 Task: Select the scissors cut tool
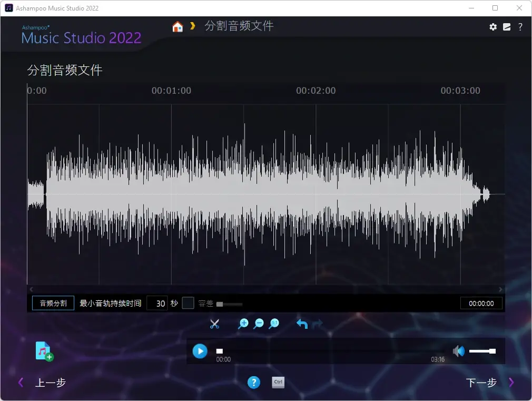pyautogui.click(x=214, y=324)
